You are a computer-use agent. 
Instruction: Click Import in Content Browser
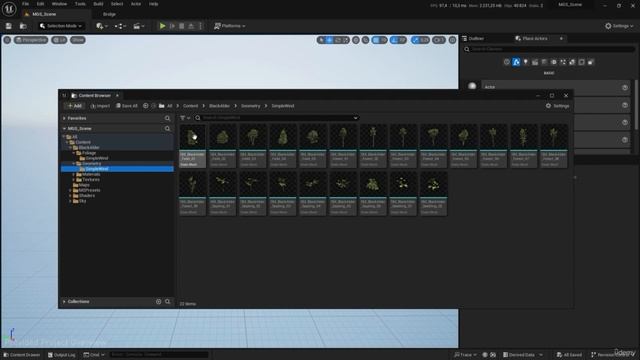(100, 106)
